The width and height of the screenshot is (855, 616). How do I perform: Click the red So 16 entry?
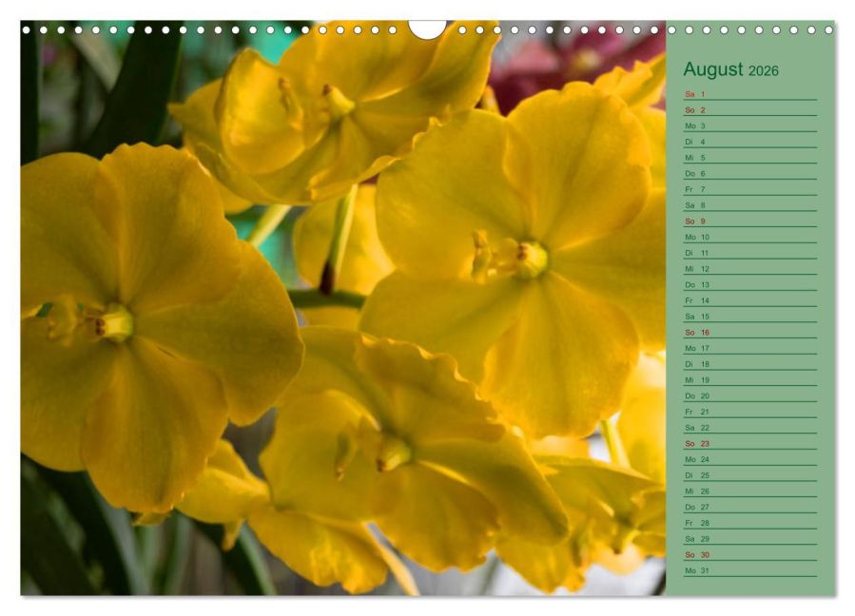pos(749,332)
